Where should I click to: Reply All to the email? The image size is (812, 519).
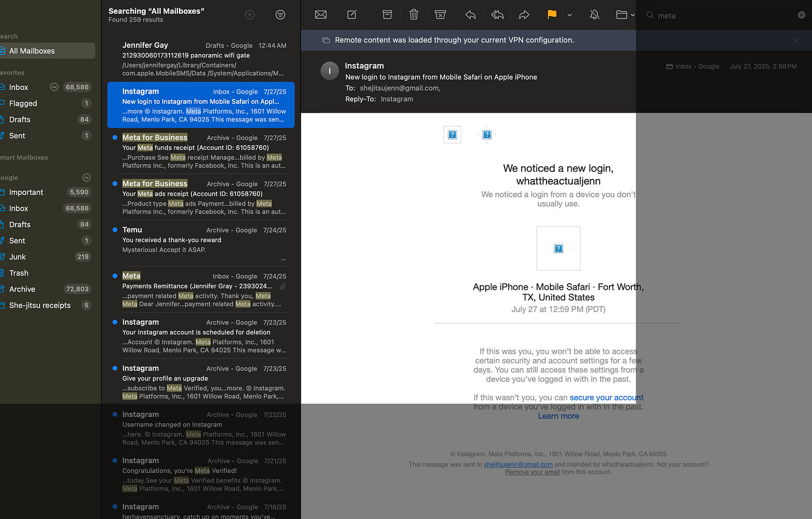coord(497,15)
